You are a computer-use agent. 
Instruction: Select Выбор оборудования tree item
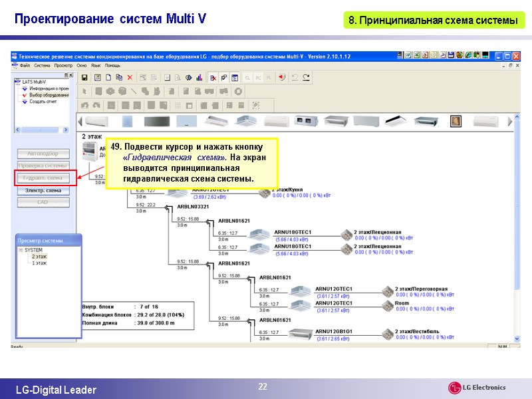[49, 95]
